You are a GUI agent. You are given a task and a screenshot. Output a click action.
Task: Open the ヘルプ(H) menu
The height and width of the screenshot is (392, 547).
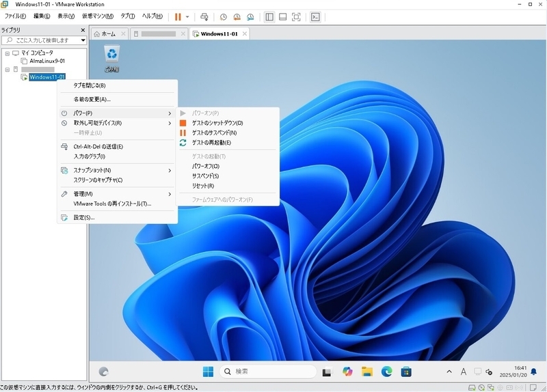[x=152, y=16]
